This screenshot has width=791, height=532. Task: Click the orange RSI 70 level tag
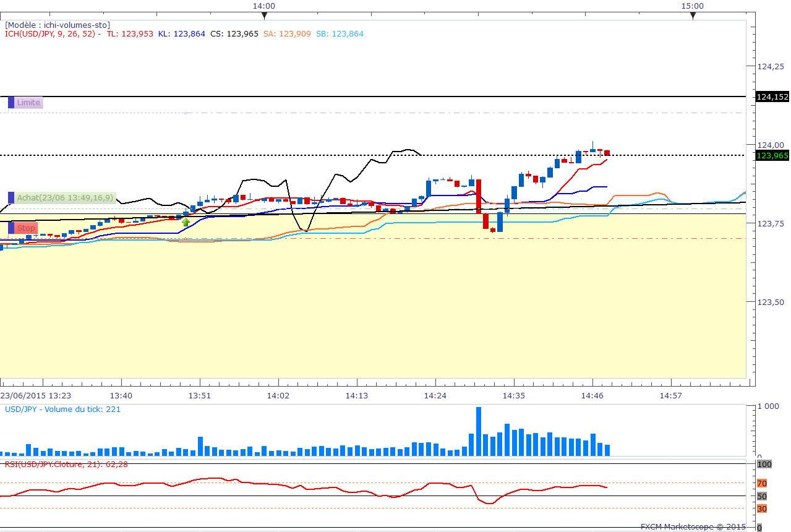762,483
